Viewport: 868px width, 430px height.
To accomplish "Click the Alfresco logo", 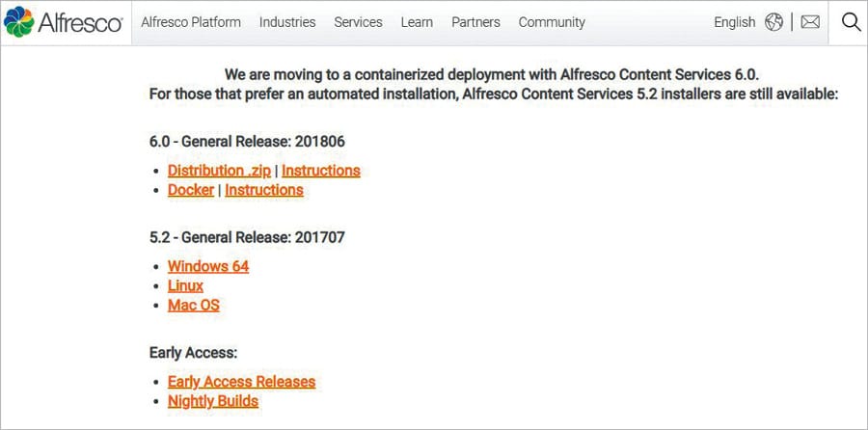I will coord(64,21).
